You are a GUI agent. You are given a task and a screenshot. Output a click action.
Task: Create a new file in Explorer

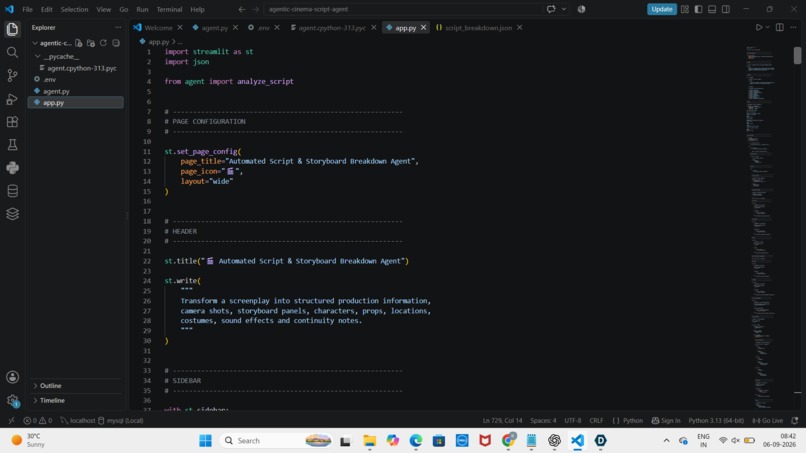point(79,43)
